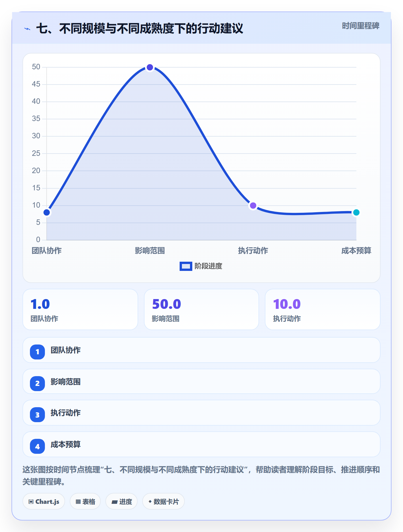Open the 50.0 影响范围 stat card
The image size is (403, 532).
201,309
